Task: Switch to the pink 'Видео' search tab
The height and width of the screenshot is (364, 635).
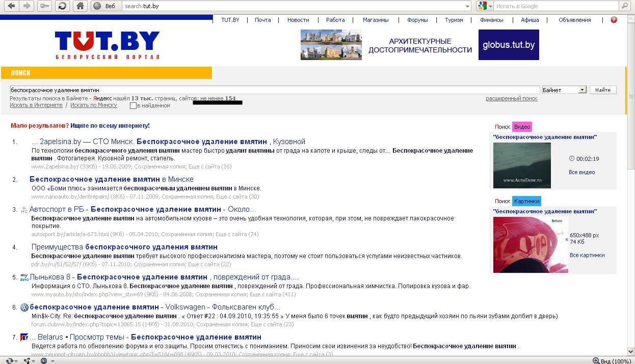Action: click(x=522, y=127)
